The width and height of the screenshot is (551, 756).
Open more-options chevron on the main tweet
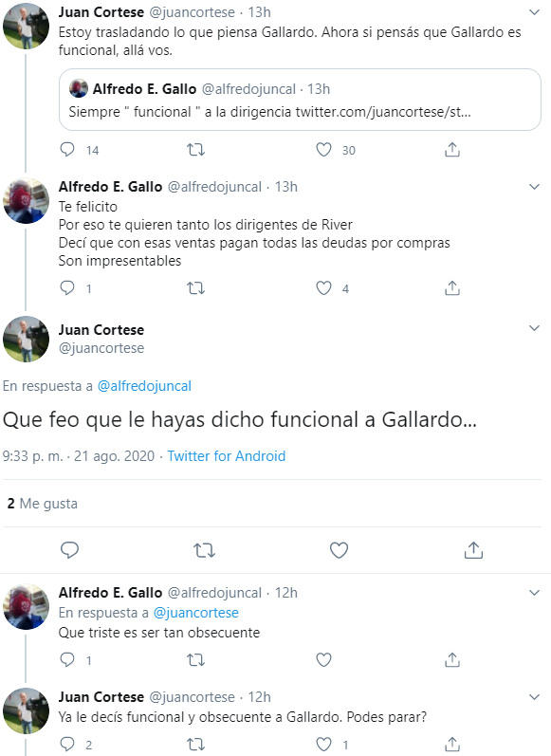point(534,328)
